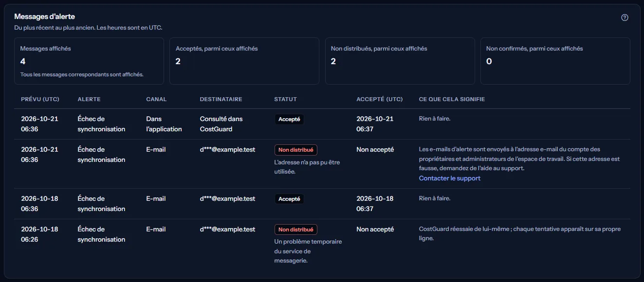Screen dimensions: 644x282
Task: Select the Acceptés, parmi ceux affichés card
Action: pos(244,61)
